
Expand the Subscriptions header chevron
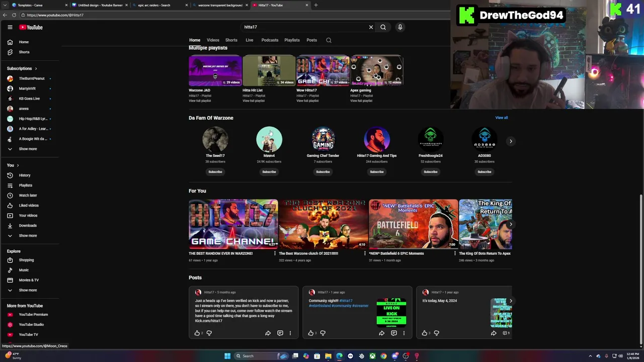[x=36, y=68]
